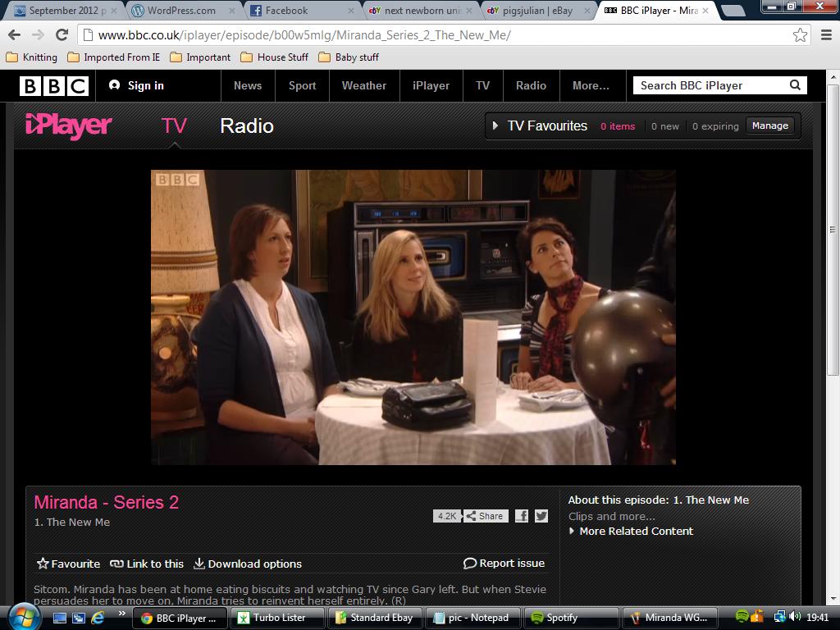Switch to the Radio section
This screenshot has width=840, height=630.
[x=246, y=126]
